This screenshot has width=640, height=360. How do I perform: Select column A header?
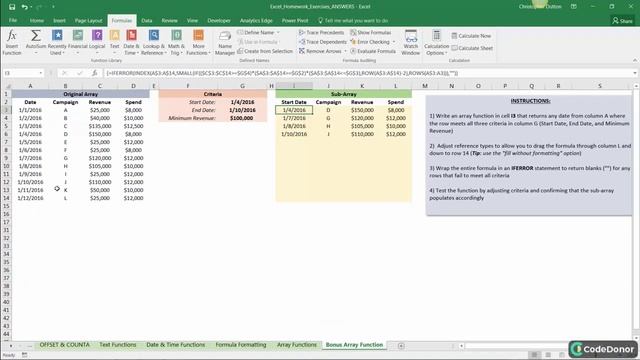point(30,86)
